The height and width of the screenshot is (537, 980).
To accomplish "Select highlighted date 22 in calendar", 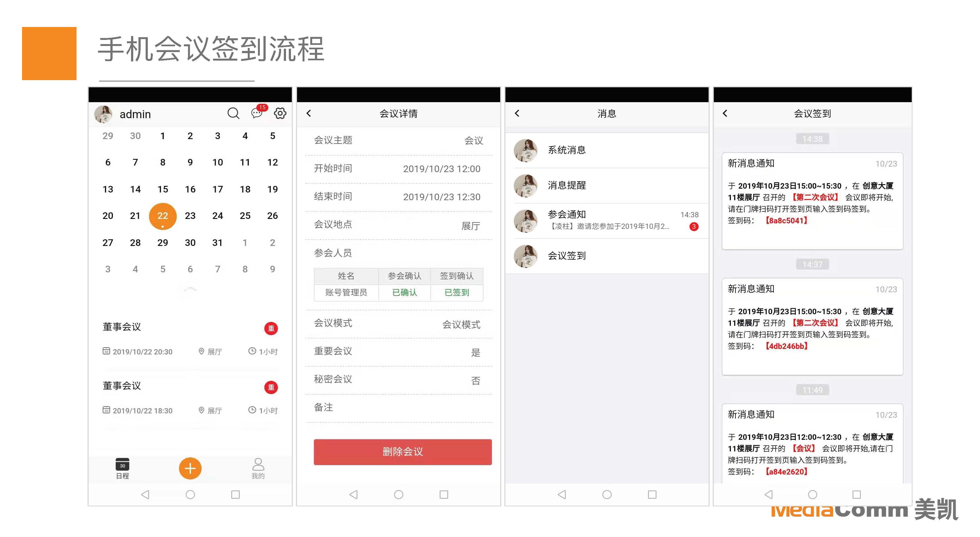I will coord(162,216).
